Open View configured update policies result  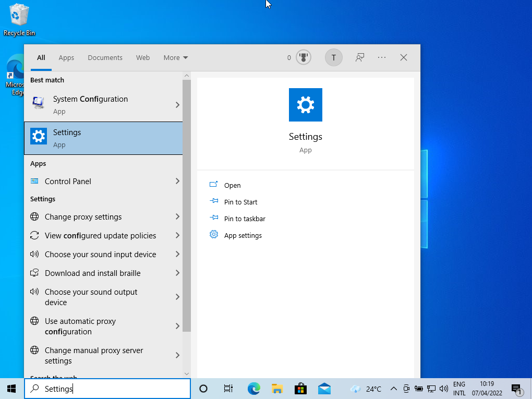point(103,235)
